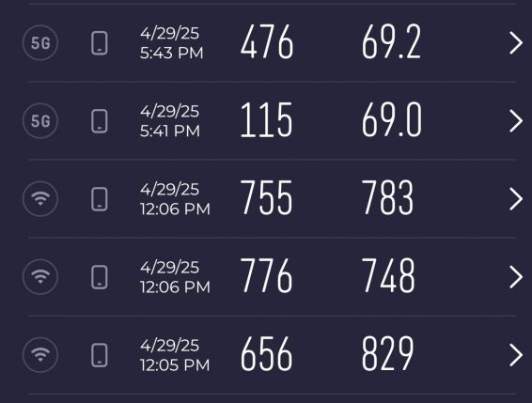Select the 4/29/25 5:43 PM timestamp
The height and width of the screenshot is (403, 532).
[172, 43]
